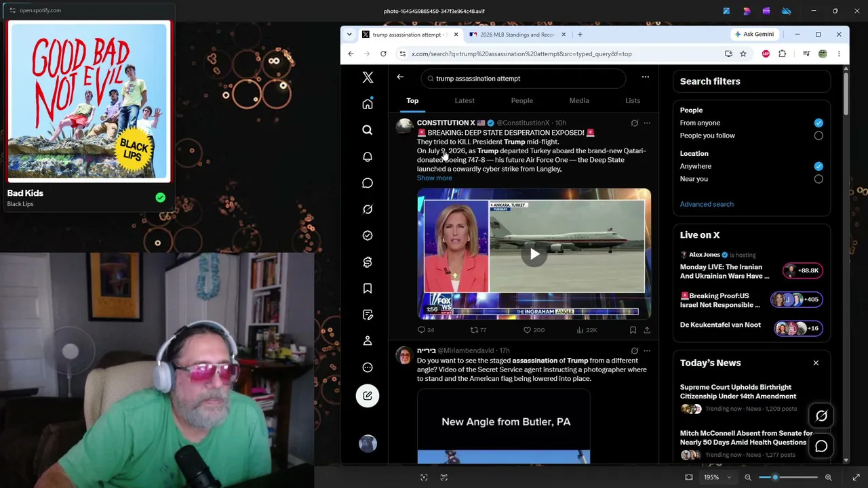
Task: Click Grok icon on Miriambendavid post
Action: 635,351
